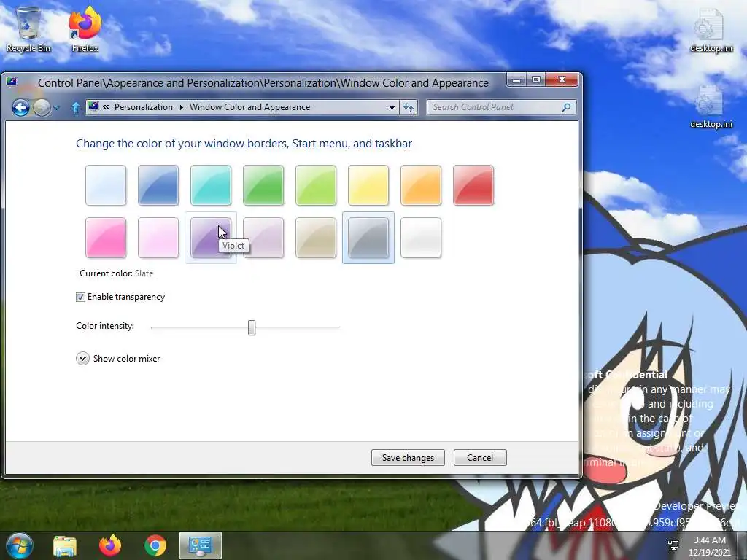
Task: Click the address bar Control Panel icon
Action: tap(93, 106)
